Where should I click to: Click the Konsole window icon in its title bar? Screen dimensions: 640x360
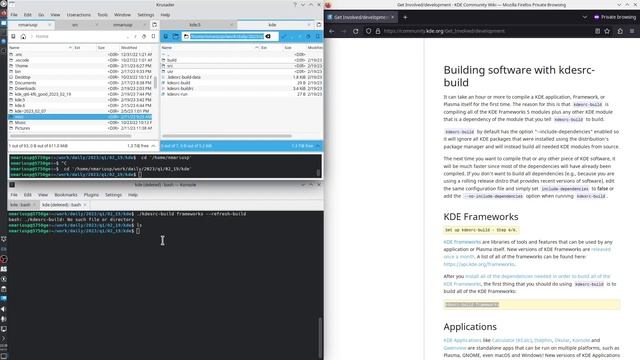point(12,184)
